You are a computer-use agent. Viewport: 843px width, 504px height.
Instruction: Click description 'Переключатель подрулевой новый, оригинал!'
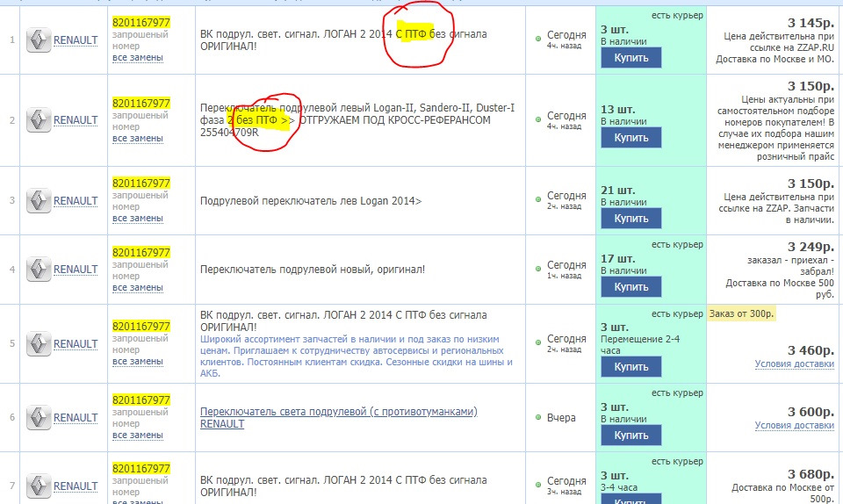click(313, 270)
